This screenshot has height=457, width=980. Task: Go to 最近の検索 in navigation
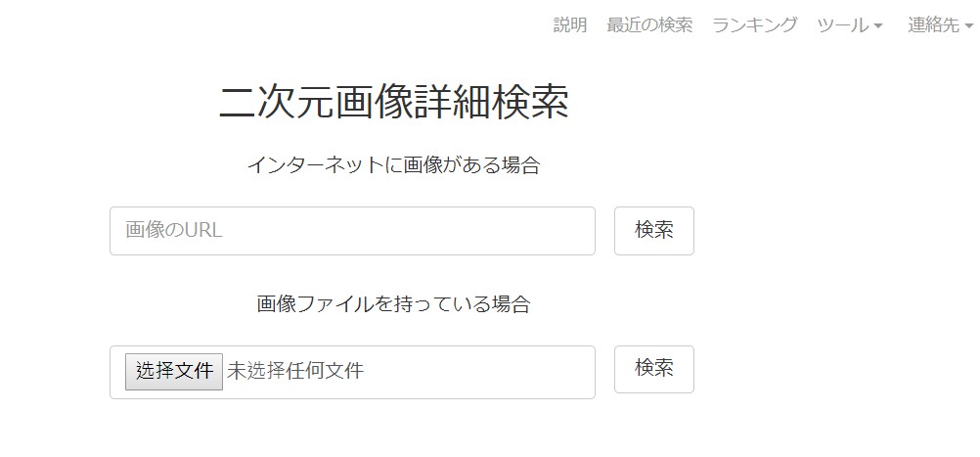(649, 25)
